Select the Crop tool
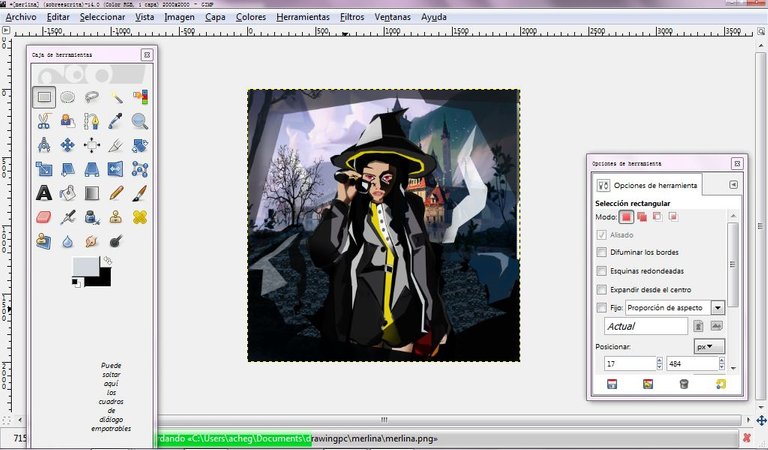The image size is (768, 450). coord(116,145)
